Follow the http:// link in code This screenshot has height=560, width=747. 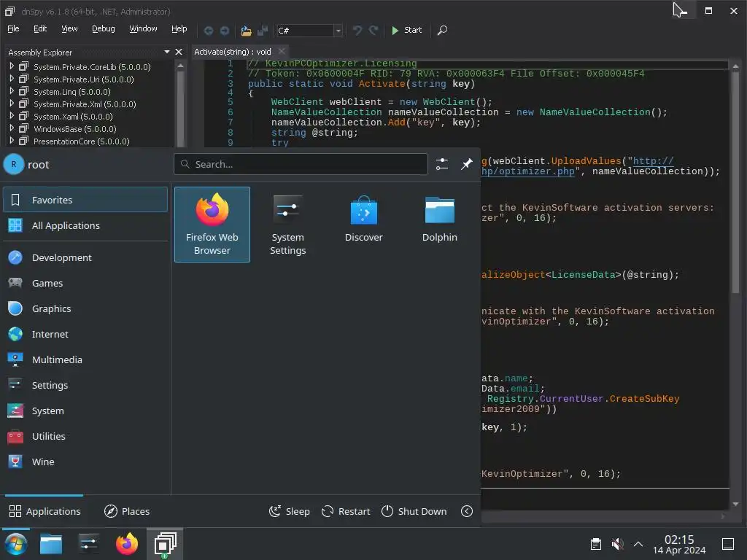tap(653, 161)
